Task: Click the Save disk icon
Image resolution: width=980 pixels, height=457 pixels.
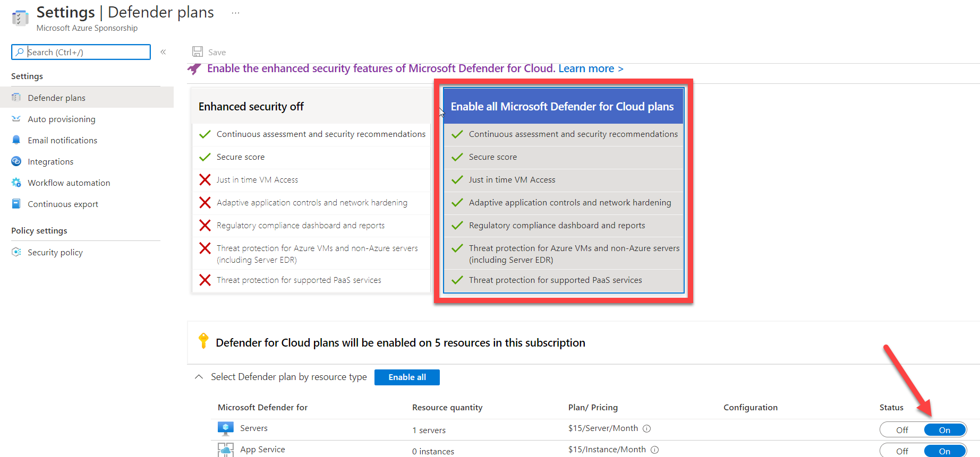Action: [198, 51]
